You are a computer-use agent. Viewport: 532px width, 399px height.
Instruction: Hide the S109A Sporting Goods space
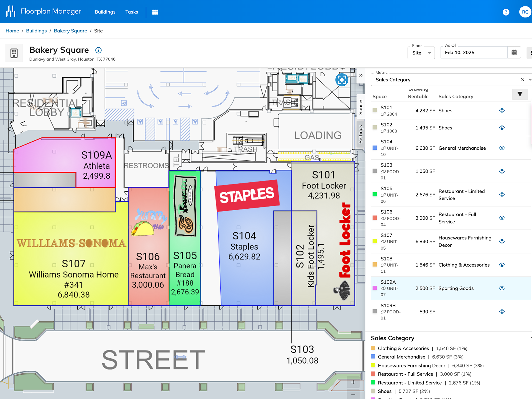pyautogui.click(x=502, y=288)
